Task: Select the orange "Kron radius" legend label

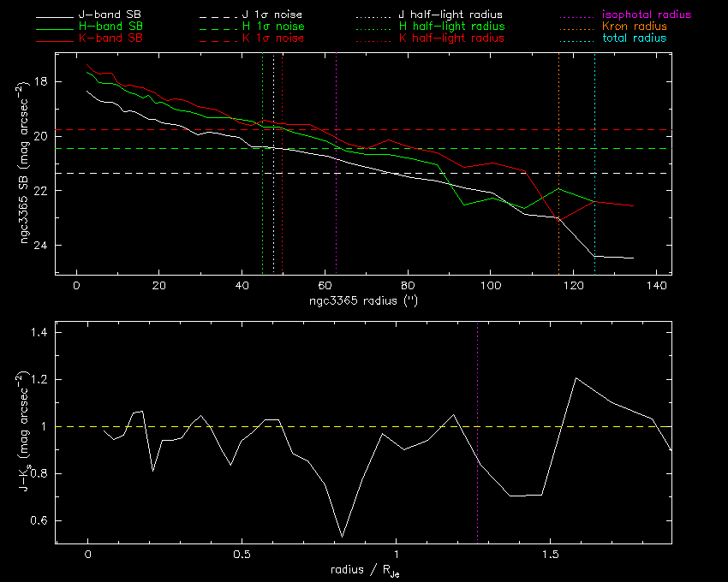Action: [x=635, y=27]
